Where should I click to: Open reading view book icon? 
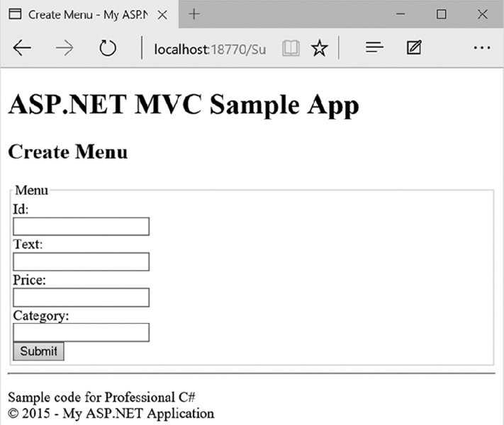291,48
